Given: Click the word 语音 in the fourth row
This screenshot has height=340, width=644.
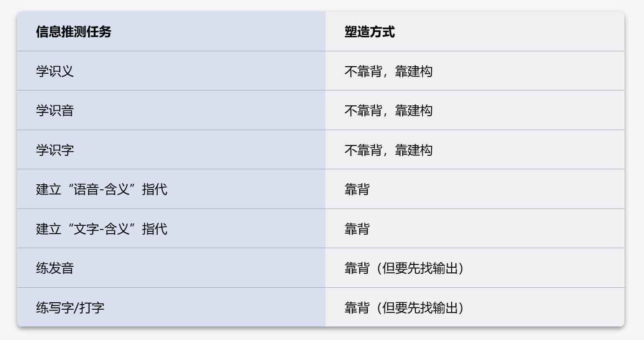Looking at the screenshot, I should 86,189.
